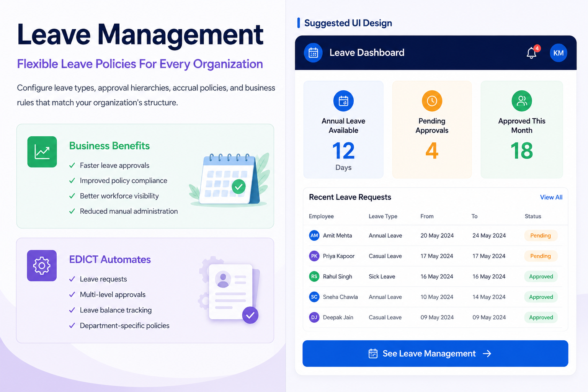Open the notifications bell icon
The image size is (588, 392).
tap(532, 53)
